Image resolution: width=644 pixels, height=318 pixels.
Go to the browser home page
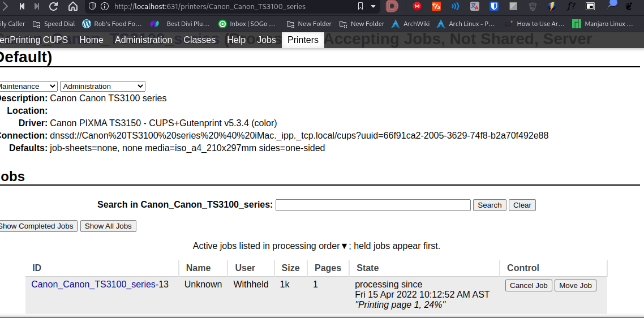72,6
